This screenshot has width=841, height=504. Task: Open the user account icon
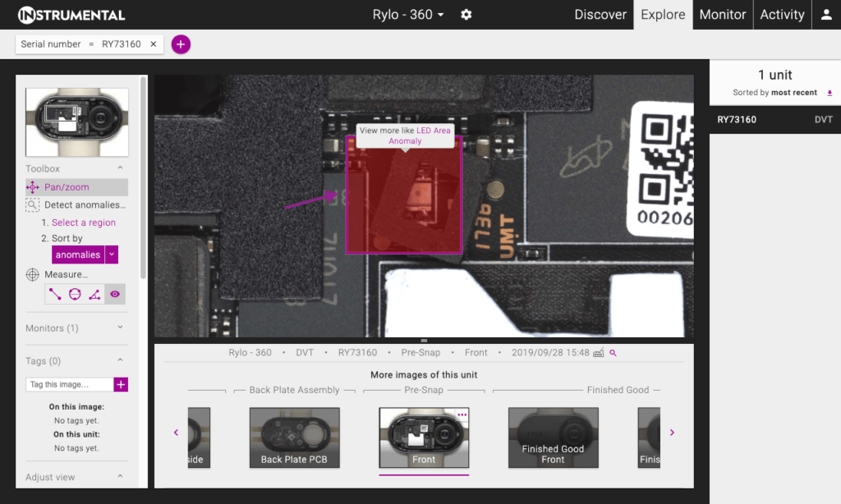click(x=826, y=15)
